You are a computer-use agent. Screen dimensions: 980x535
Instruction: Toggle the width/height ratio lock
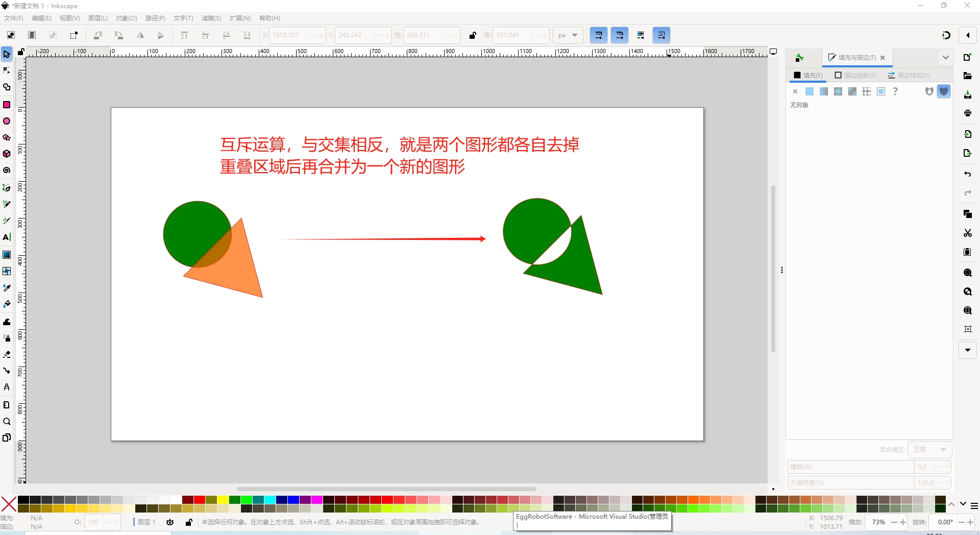(x=473, y=35)
